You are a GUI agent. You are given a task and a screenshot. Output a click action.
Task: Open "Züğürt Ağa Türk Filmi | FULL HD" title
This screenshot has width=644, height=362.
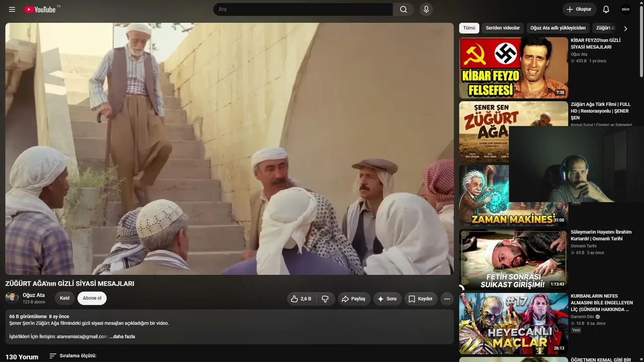coord(601,111)
